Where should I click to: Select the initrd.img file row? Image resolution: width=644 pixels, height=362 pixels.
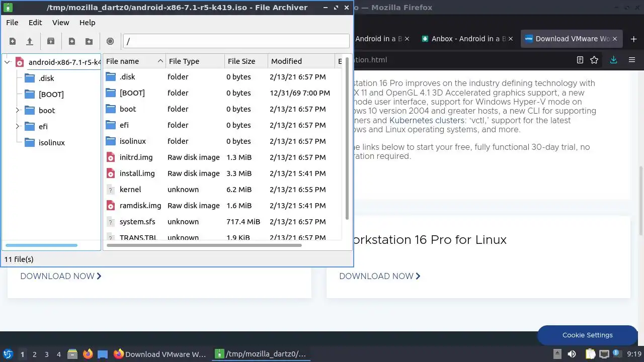tap(223, 157)
